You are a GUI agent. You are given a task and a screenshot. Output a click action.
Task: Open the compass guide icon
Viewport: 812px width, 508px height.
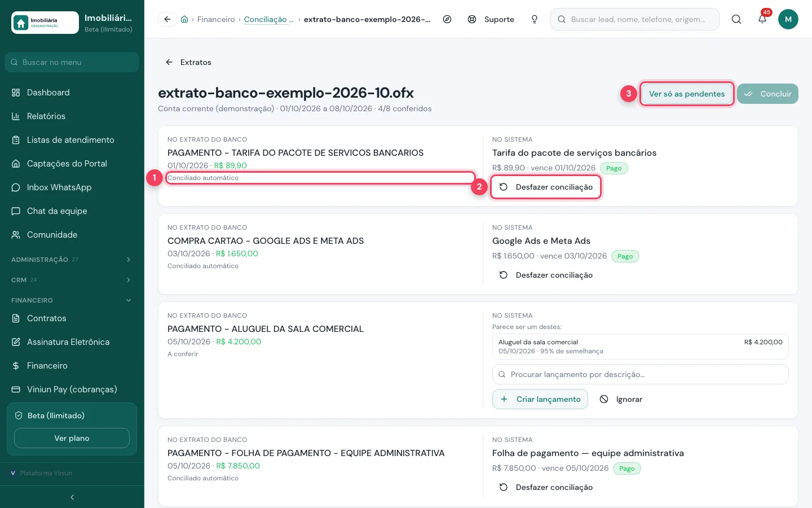coord(447,19)
